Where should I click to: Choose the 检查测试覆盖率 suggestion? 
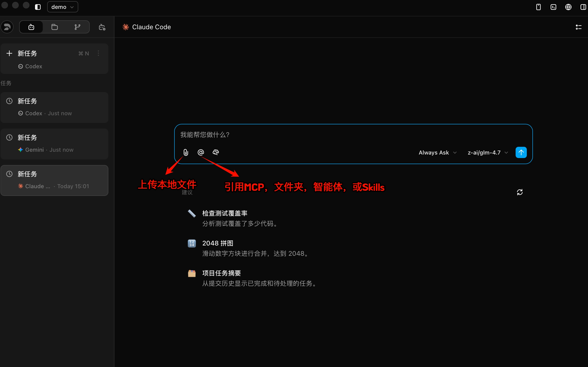tap(225, 213)
